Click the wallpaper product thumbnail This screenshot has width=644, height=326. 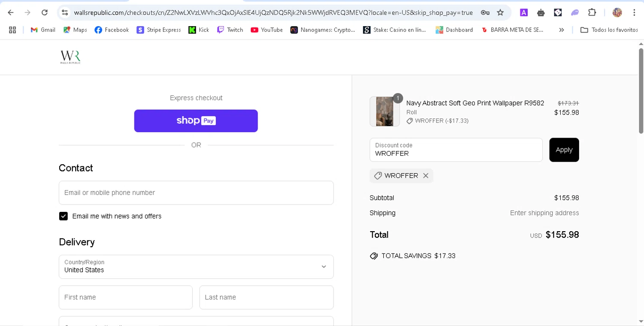[385, 112]
